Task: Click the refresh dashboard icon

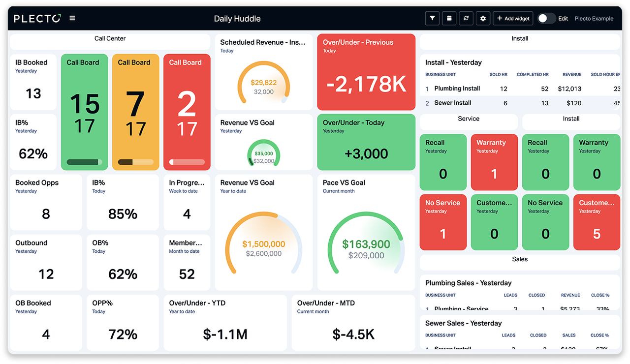Action: coord(466,18)
